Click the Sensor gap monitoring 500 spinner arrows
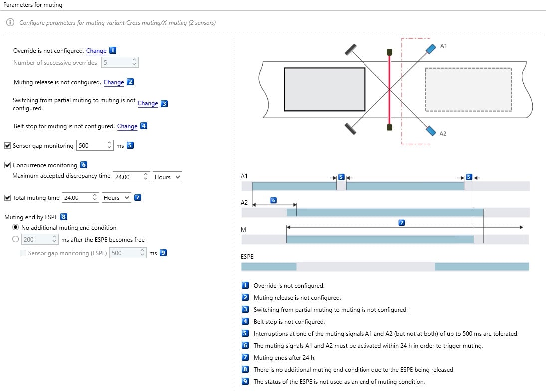This screenshot has height=392, width=546. coord(109,145)
